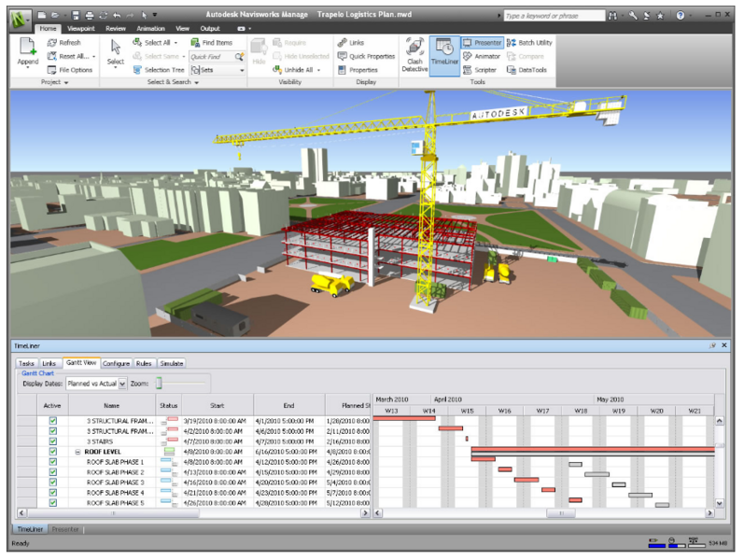Toggle Active checkbox for 3 STAIRS
744x560 pixels.
point(53,441)
